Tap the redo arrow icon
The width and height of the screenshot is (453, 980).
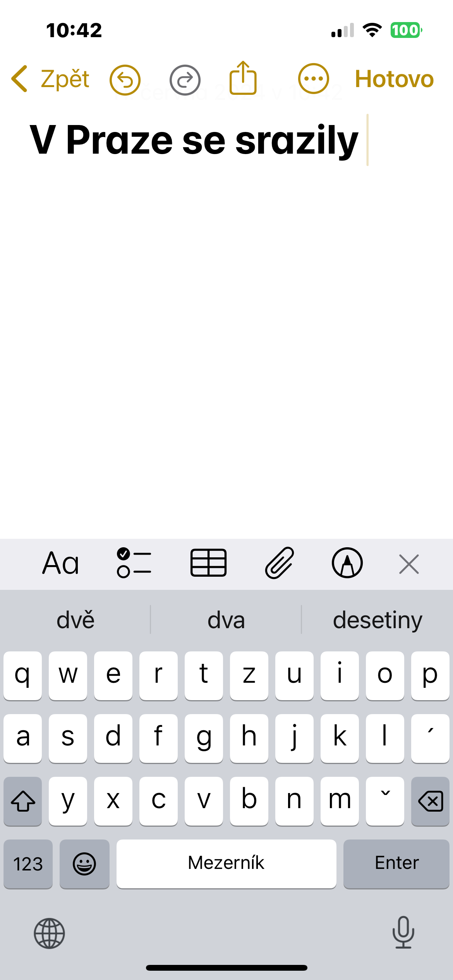tap(185, 80)
